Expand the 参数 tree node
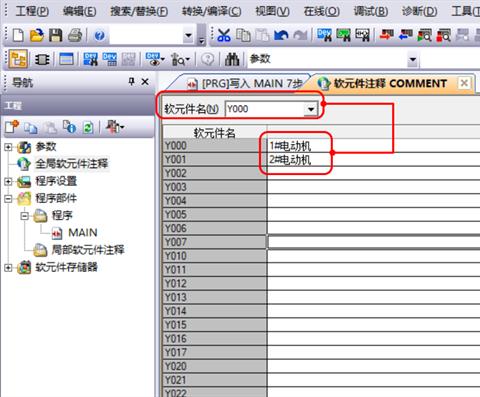 (x=8, y=147)
